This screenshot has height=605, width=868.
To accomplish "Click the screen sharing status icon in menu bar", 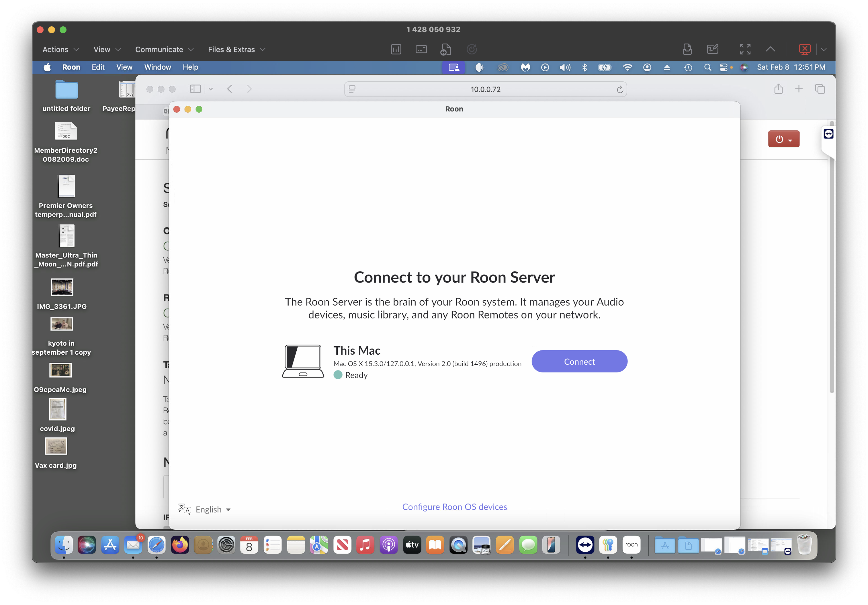I will pyautogui.click(x=454, y=67).
